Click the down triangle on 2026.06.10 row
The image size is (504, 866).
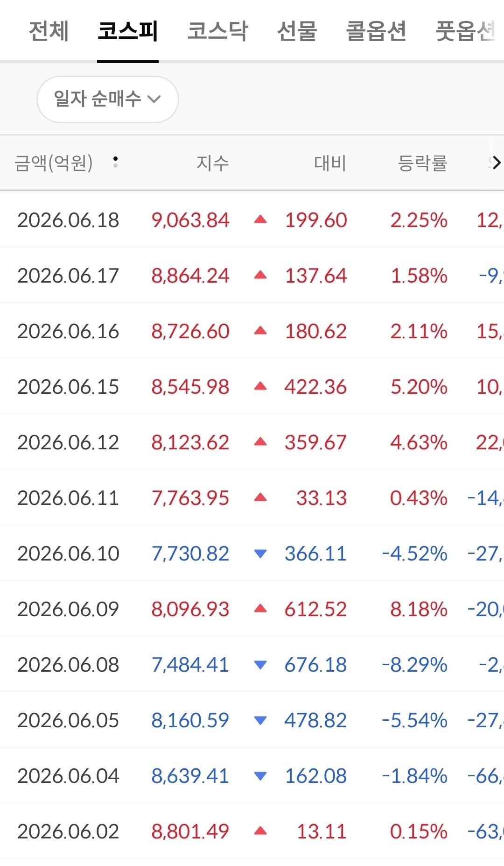coord(260,554)
